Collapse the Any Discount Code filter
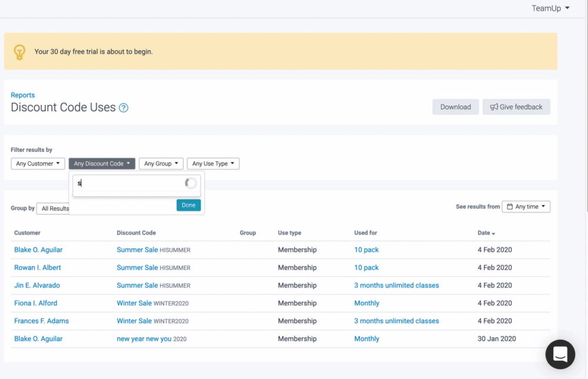The width and height of the screenshot is (588, 379). (x=102, y=164)
